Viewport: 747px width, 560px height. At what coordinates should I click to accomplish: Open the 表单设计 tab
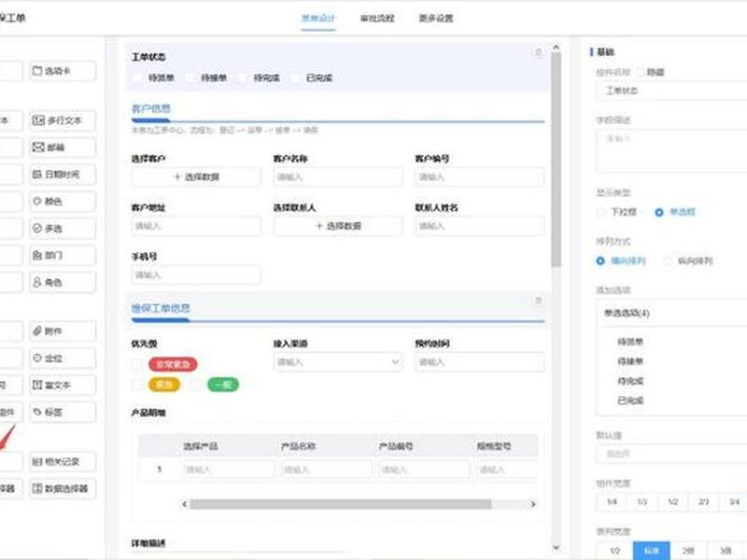(318, 18)
